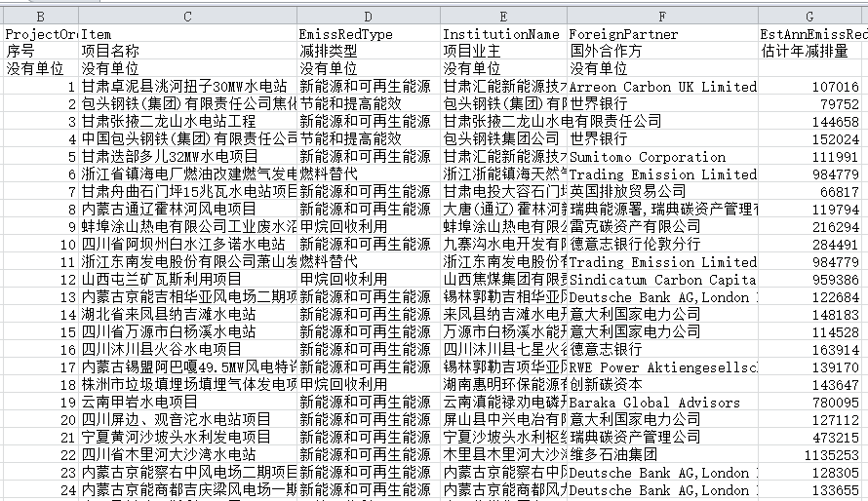Select cell '甘肃卓泥县洮河扭子30MW水电站'
868x501 pixels.
[187, 87]
